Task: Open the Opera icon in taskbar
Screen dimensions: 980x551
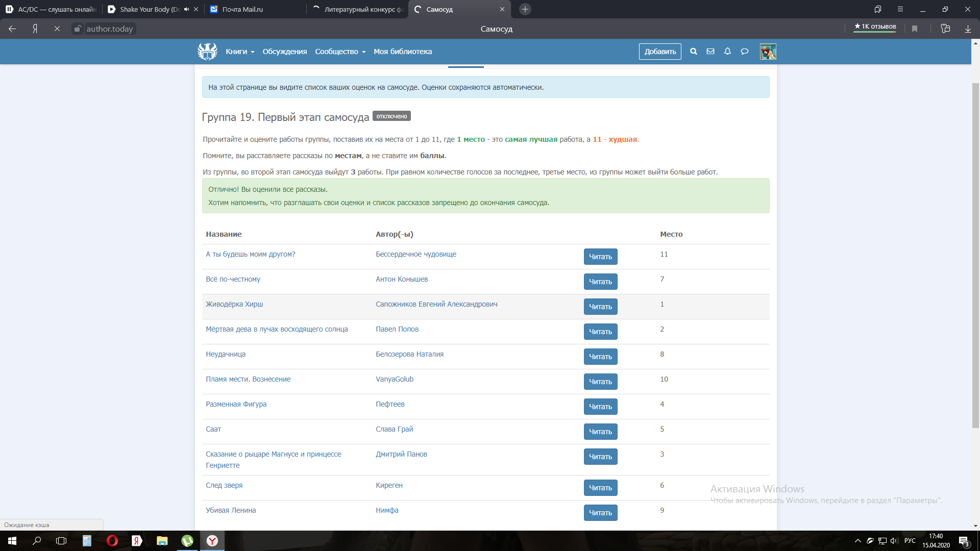Action: pos(112,541)
